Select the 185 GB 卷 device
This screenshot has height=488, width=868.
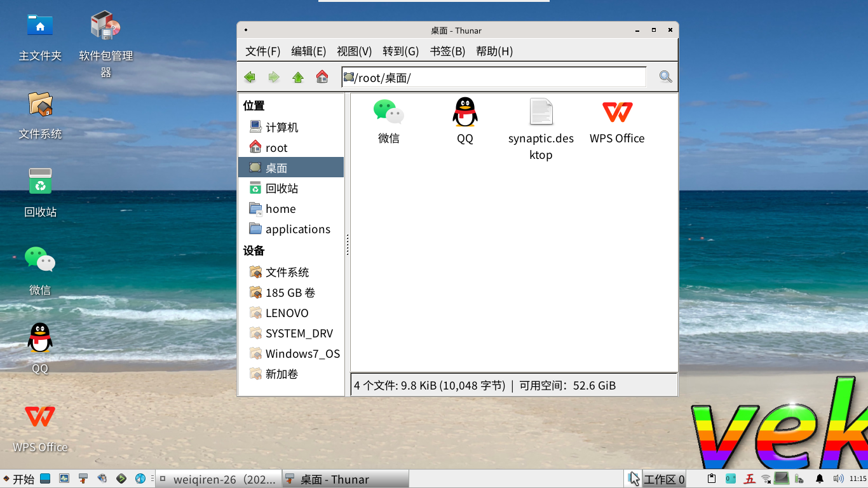click(291, 292)
